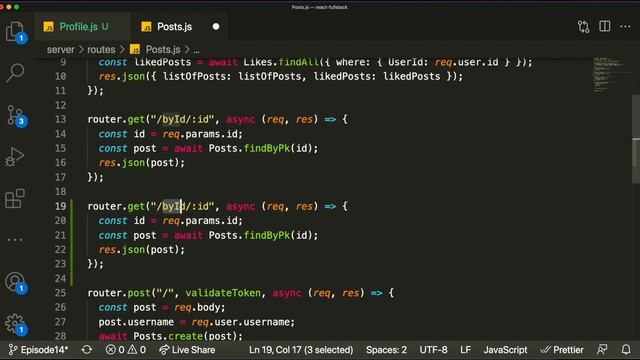Open notifications bell in status bar
Viewport: 640px width, 360px height.
(626, 350)
